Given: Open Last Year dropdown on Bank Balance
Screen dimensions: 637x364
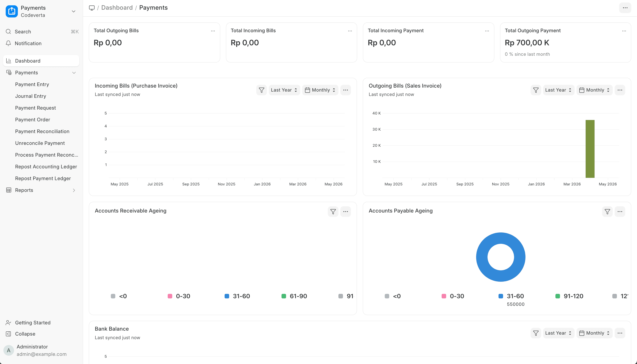Looking at the screenshot, I should click(558, 333).
